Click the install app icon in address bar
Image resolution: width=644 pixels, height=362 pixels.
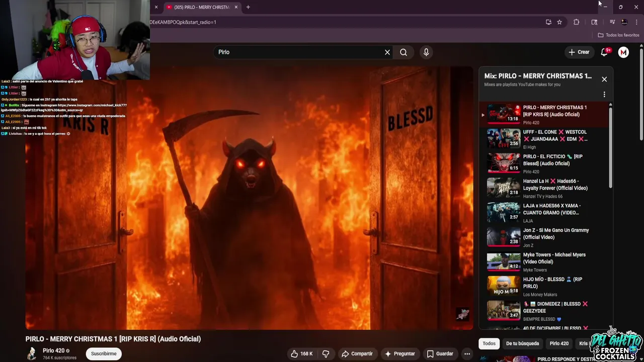pos(548,22)
